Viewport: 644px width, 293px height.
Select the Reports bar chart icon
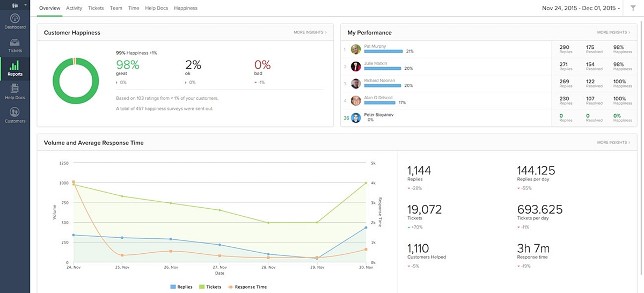[14, 67]
